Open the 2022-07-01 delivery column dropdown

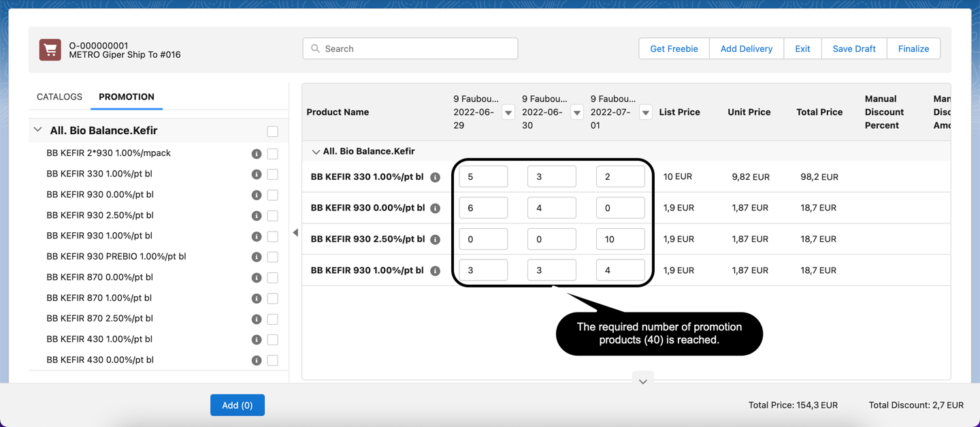tap(645, 112)
